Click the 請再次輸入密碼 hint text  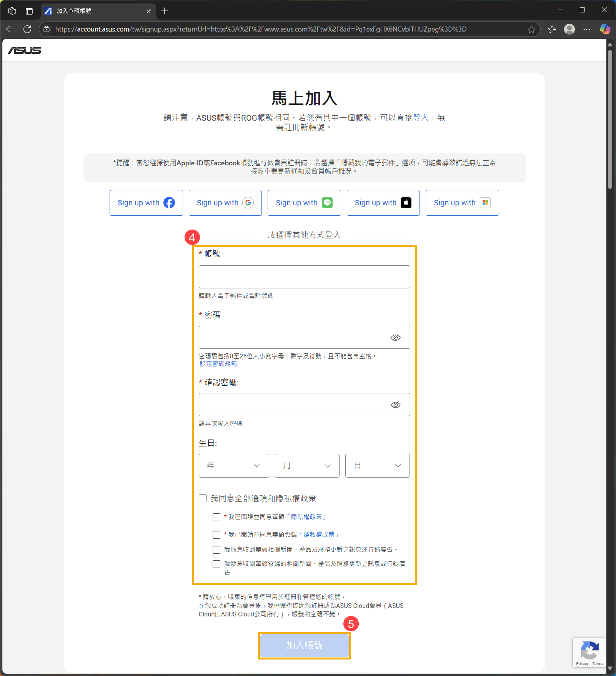(220, 423)
